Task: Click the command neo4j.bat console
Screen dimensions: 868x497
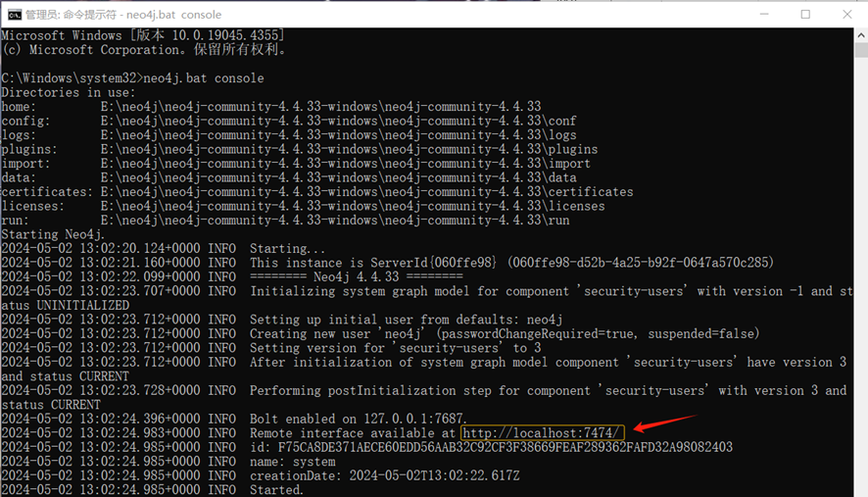Action: pos(204,78)
